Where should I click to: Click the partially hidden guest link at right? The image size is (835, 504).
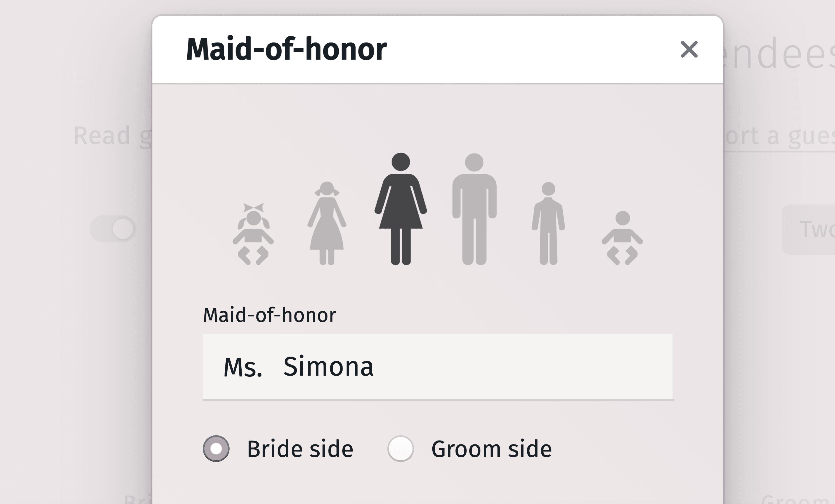779,136
